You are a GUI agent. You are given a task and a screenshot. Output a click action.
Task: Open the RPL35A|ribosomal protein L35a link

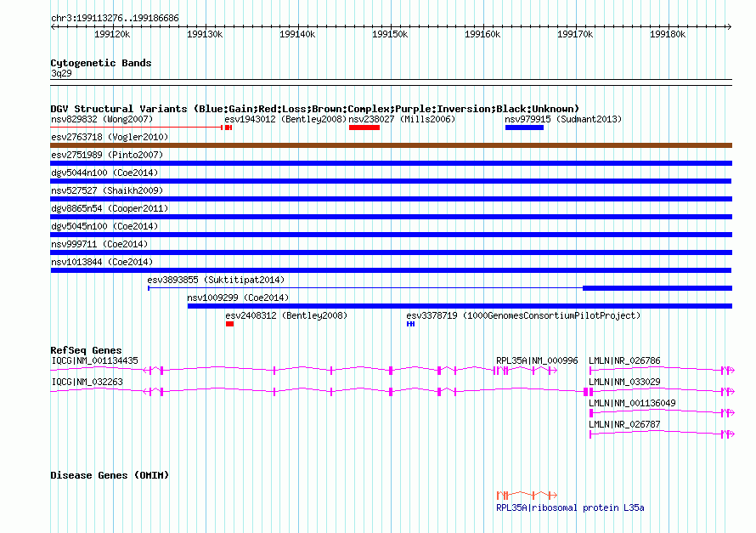570,507
